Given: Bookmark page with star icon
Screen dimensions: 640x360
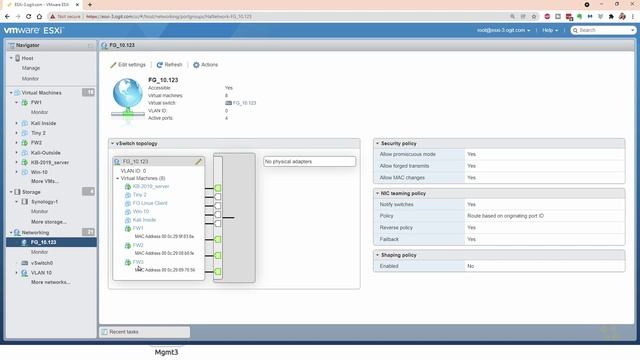Looking at the screenshot, I should click(x=534, y=16).
